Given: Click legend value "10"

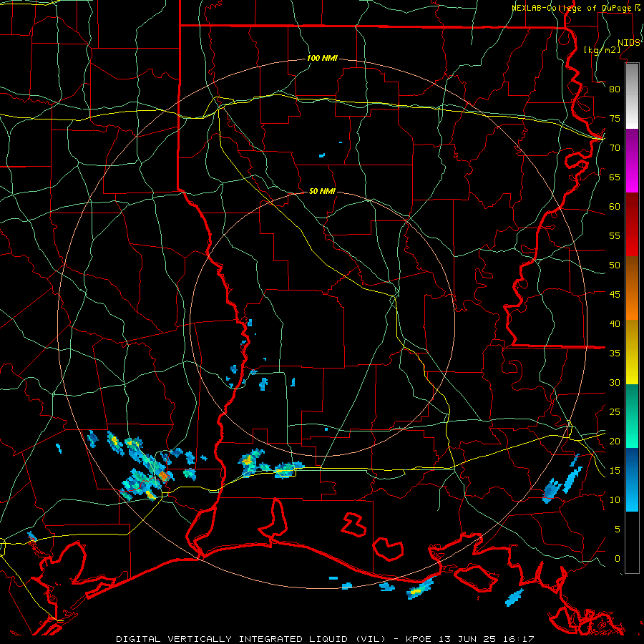Looking at the screenshot, I should coord(615,500).
